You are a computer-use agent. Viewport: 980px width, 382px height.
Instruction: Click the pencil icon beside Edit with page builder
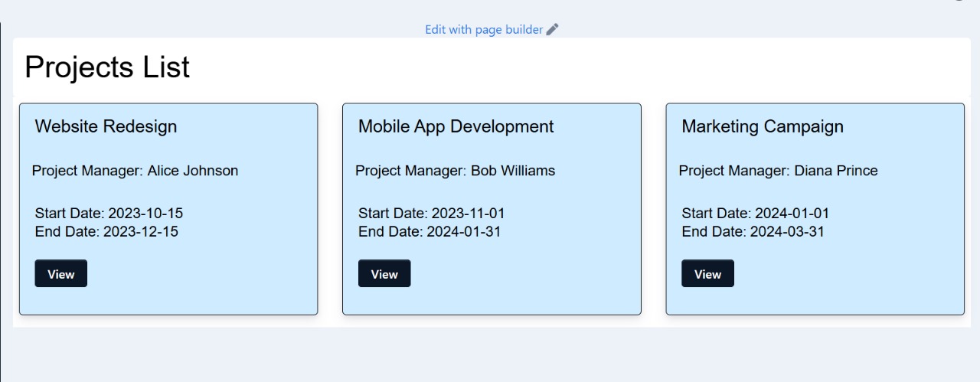[553, 29]
